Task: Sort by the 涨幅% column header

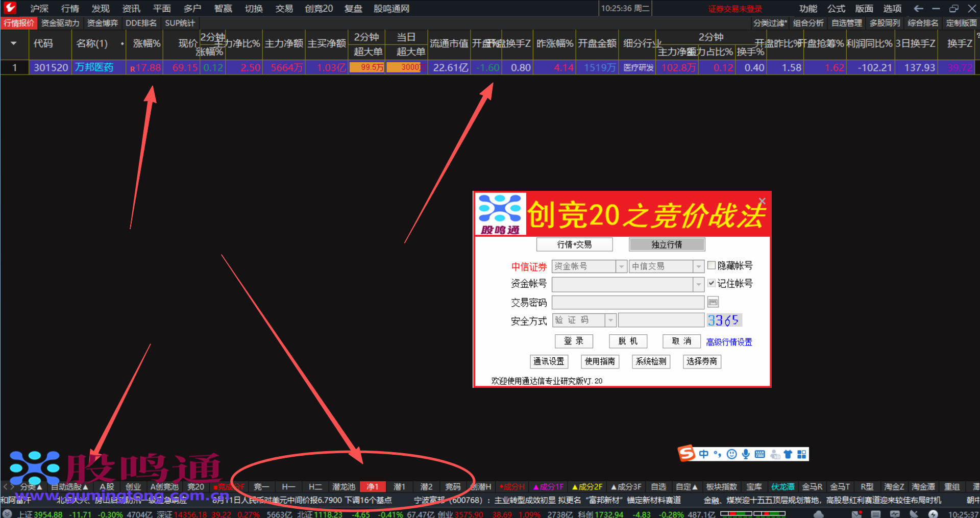Action: 146,44
